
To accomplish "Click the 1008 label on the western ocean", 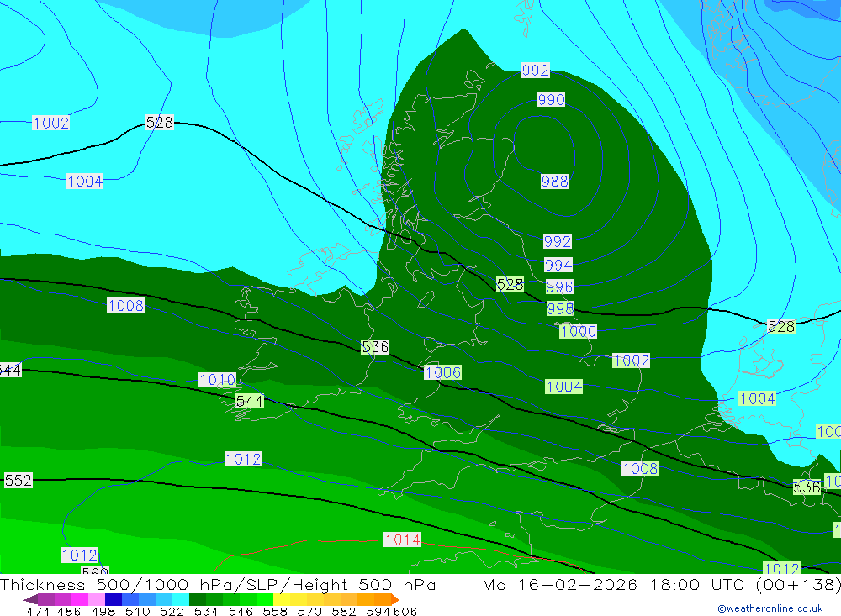I will pyautogui.click(x=125, y=306).
